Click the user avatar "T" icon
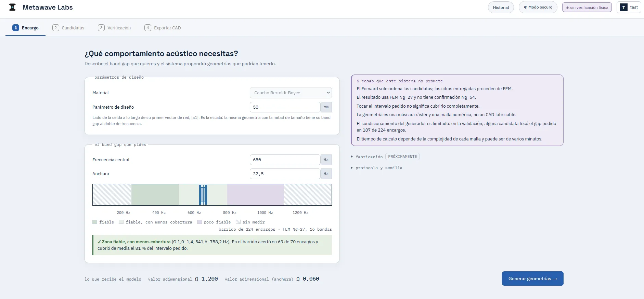The height and width of the screenshot is (299, 644). click(624, 7)
